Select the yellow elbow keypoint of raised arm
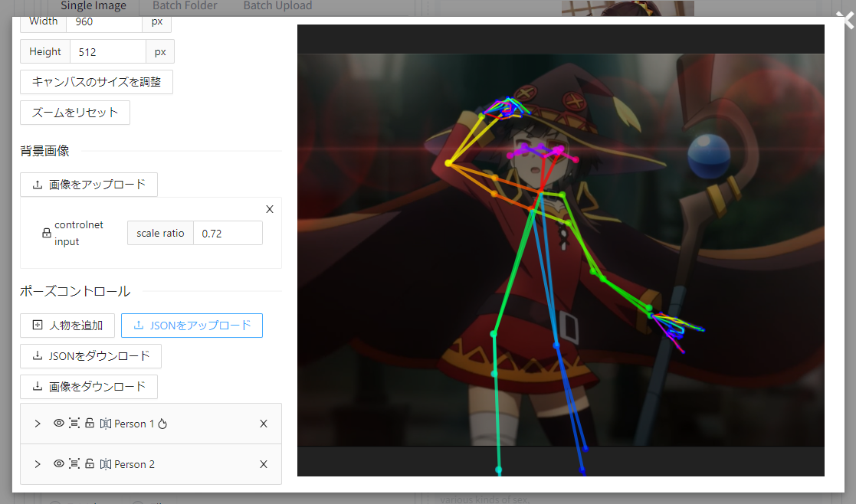Screen dimensions: 856x504 [x=448, y=163]
